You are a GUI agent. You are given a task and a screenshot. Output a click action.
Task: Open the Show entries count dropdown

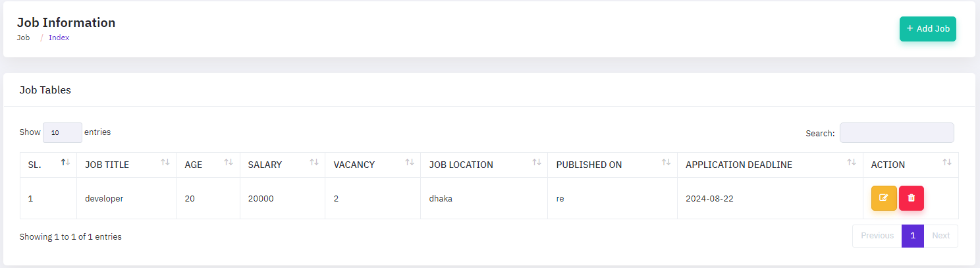pos(63,132)
